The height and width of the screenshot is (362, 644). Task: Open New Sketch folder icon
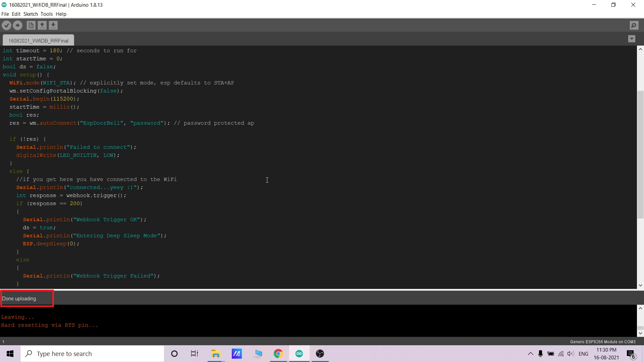(x=31, y=25)
